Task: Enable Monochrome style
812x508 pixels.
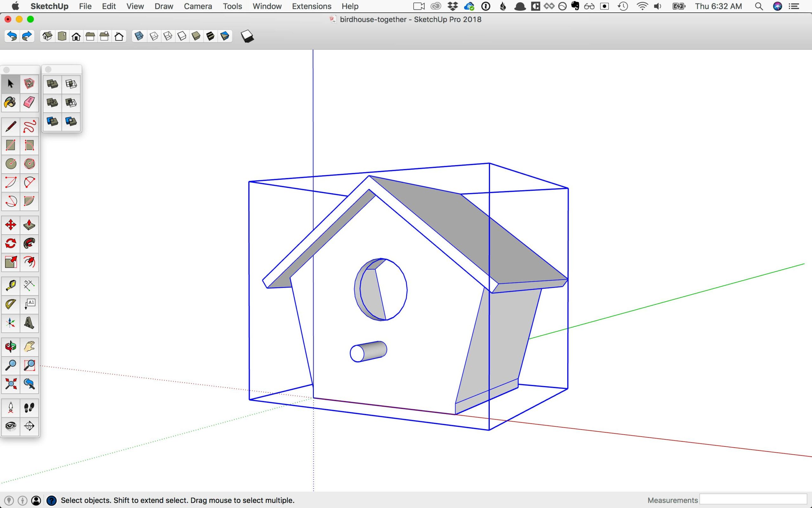Action: pyautogui.click(x=225, y=36)
